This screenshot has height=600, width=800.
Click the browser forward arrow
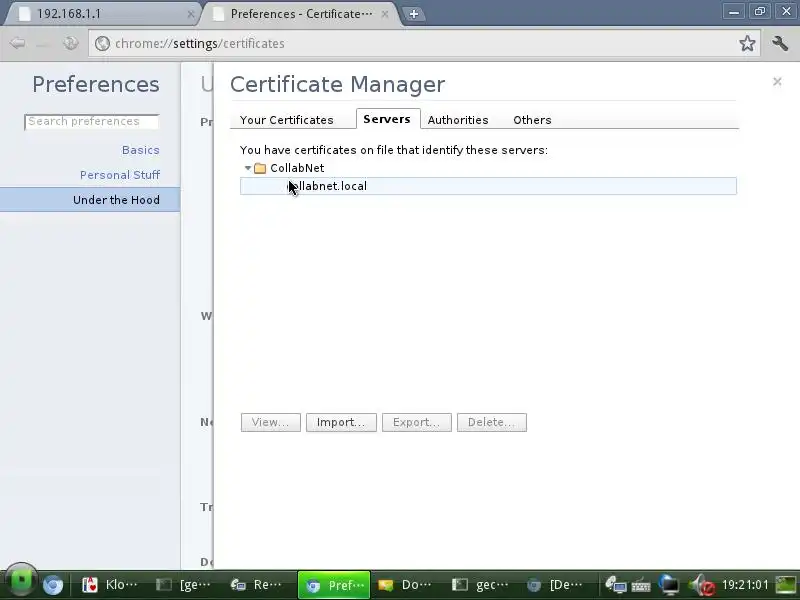[44, 43]
